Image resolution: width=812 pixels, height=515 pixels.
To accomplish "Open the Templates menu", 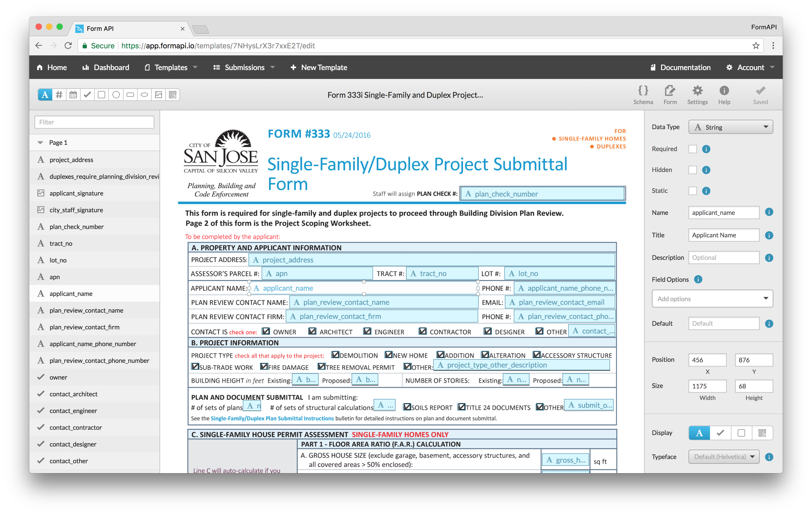I will click(171, 67).
